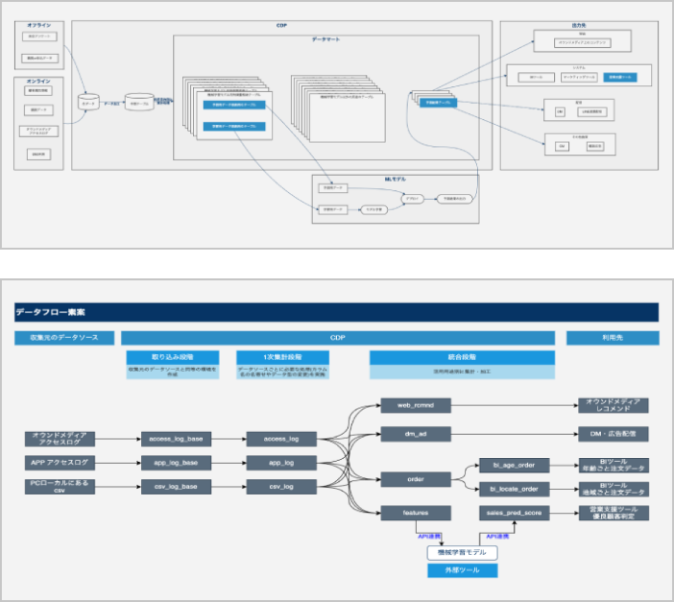Click the csv_log_base node
Screen dimensions: 674x602
(175, 487)
